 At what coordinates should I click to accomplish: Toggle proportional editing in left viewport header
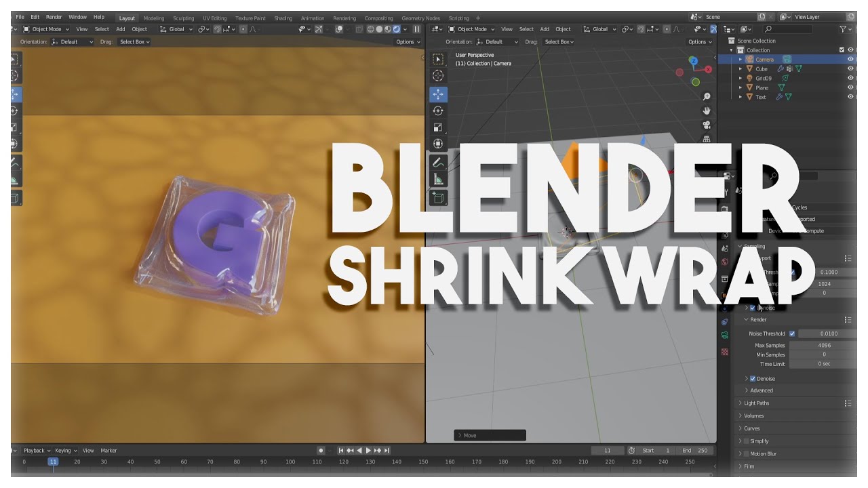[x=243, y=29]
